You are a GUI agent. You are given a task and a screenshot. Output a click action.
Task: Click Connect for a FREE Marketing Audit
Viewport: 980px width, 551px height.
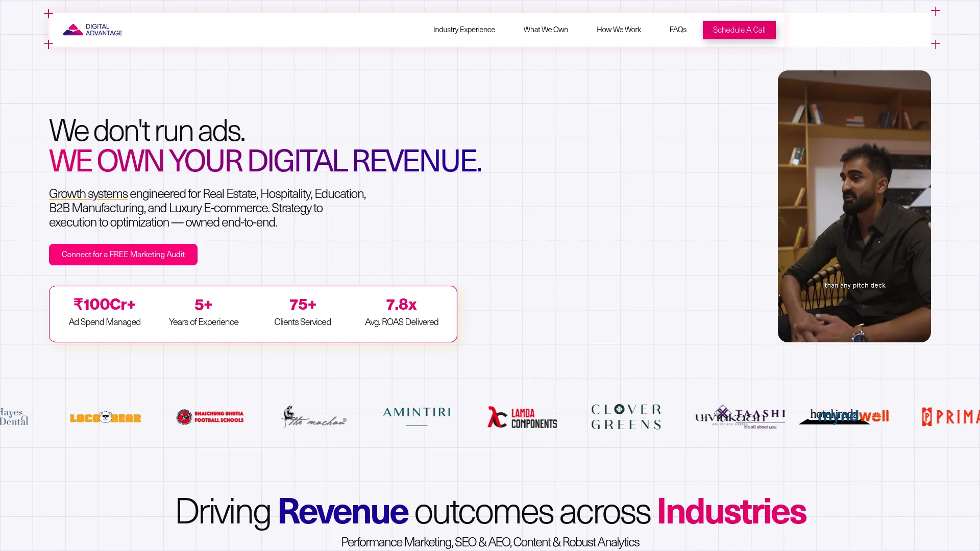[x=123, y=255]
